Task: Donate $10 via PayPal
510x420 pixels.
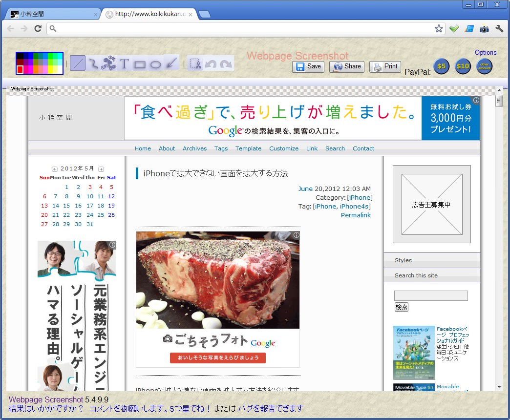Action: click(x=463, y=66)
